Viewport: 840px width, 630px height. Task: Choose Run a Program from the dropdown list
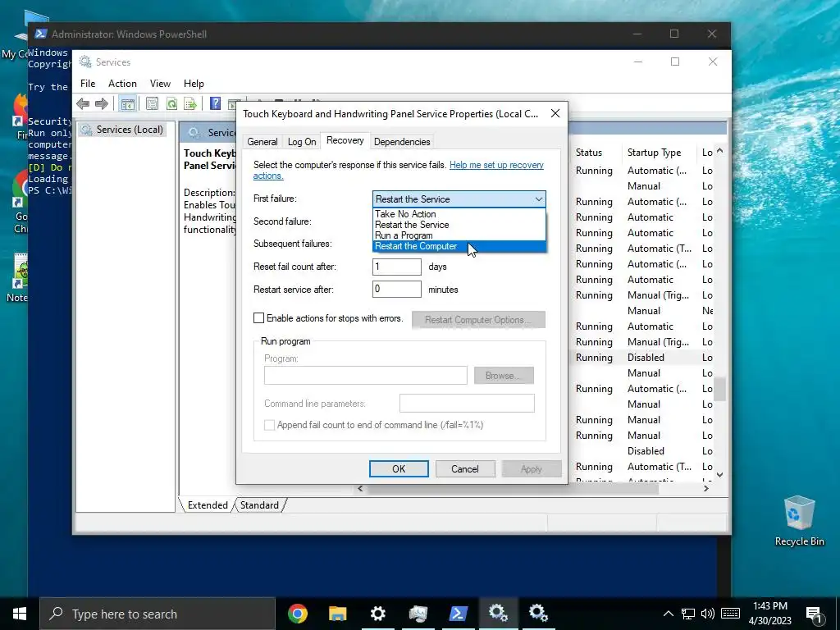[459, 235]
